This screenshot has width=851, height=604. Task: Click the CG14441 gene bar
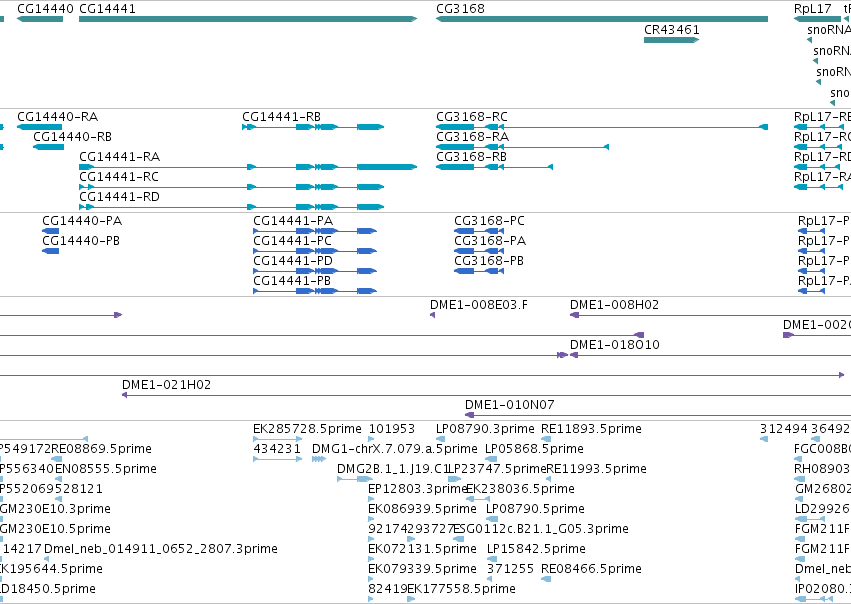click(x=248, y=19)
